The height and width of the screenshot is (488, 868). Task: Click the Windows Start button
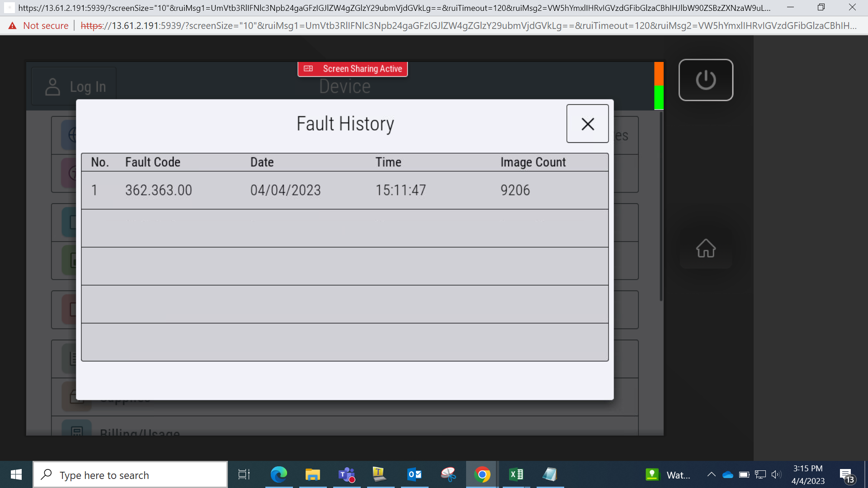[x=16, y=474]
